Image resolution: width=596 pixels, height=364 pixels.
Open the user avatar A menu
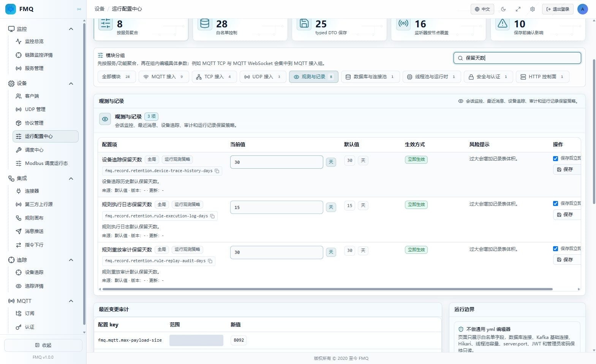pyautogui.click(x=582, y=9)
